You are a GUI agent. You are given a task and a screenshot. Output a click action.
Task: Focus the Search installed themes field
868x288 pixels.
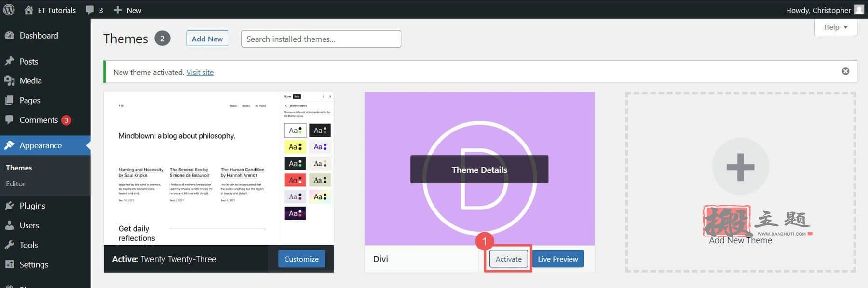tap(321, 39)
